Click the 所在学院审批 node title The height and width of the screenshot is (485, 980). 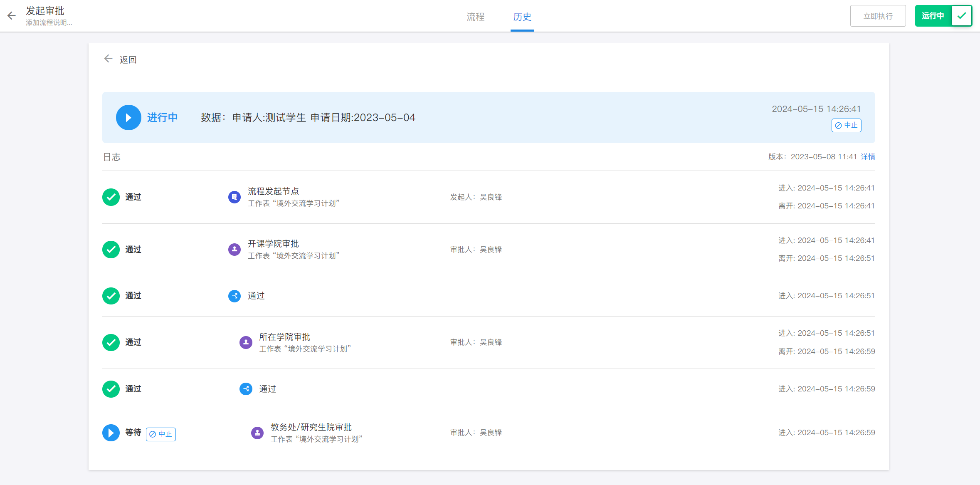(285, 337)
